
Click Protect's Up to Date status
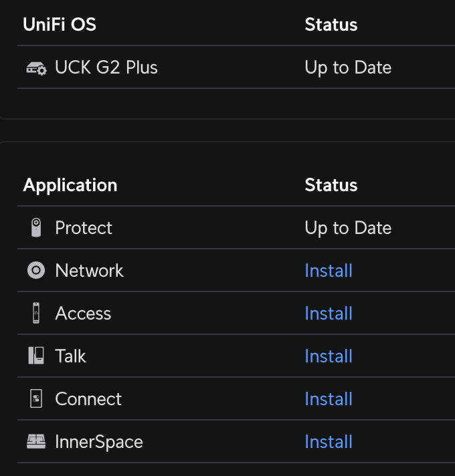coord(348,228)
